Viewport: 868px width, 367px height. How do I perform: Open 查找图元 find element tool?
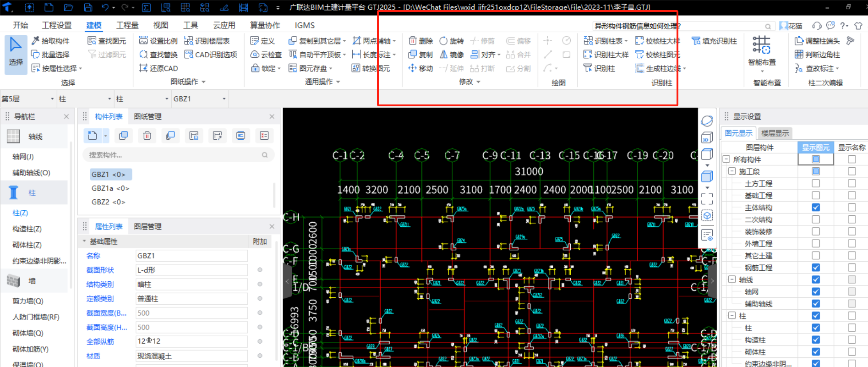click(x=107, y=41)
